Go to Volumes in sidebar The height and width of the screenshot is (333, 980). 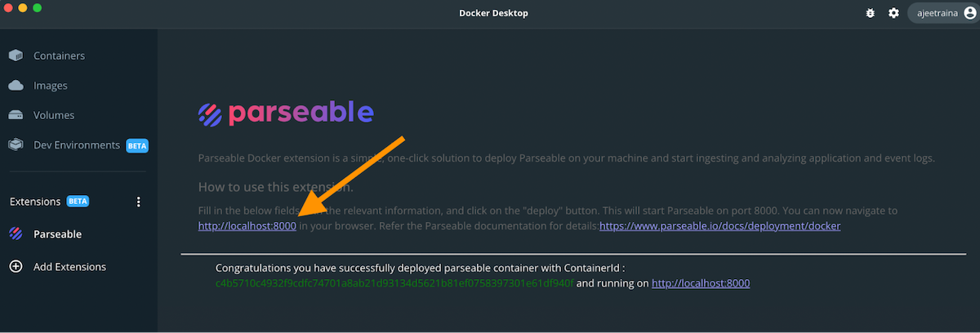tap(53, 115)
